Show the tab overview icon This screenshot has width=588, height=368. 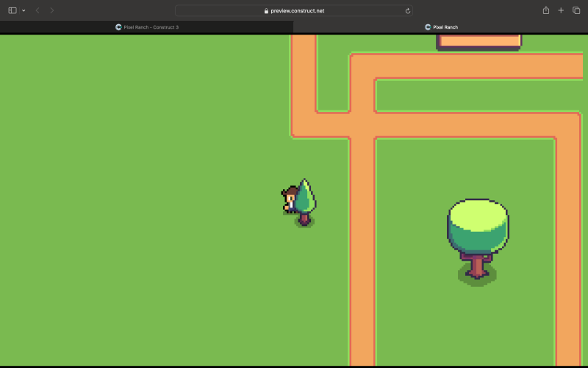(576, 10)
